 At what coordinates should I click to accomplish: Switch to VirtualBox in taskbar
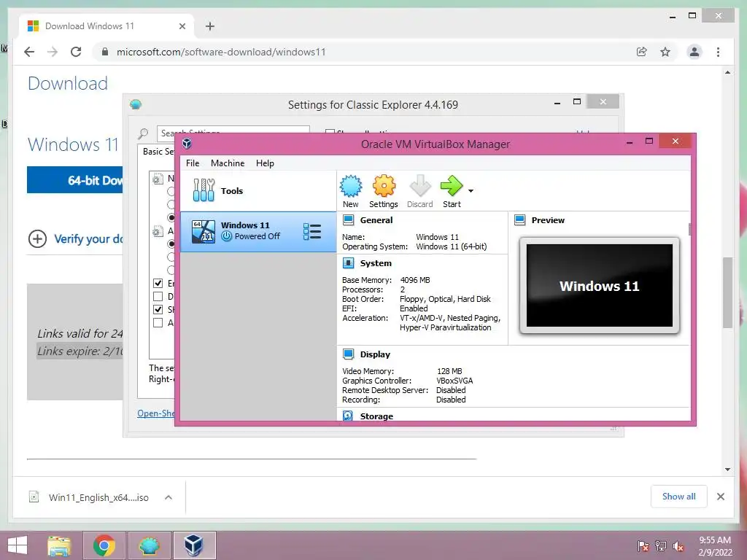[194, 545]
